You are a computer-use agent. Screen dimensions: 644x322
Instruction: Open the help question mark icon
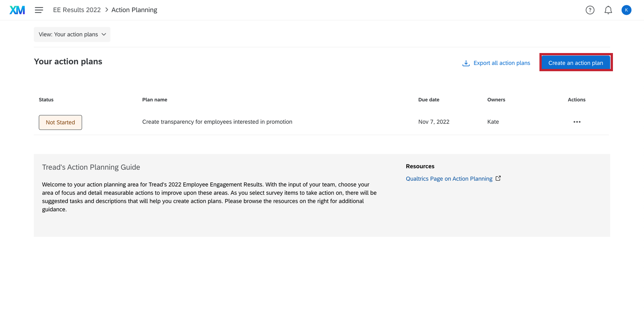[590, 10]
